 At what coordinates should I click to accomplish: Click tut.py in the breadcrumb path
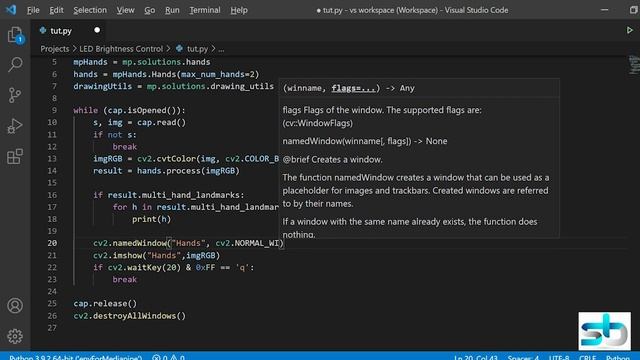click(198, 49)
